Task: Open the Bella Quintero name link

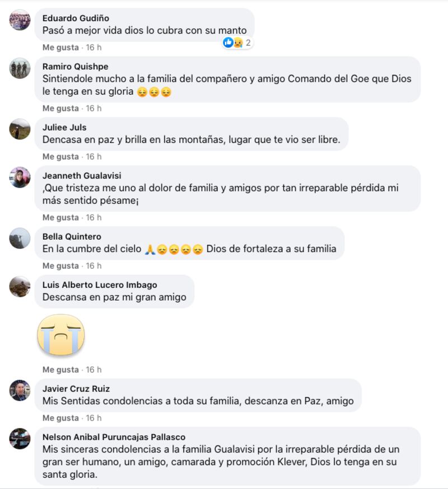Action: click(x=72, y=236)
